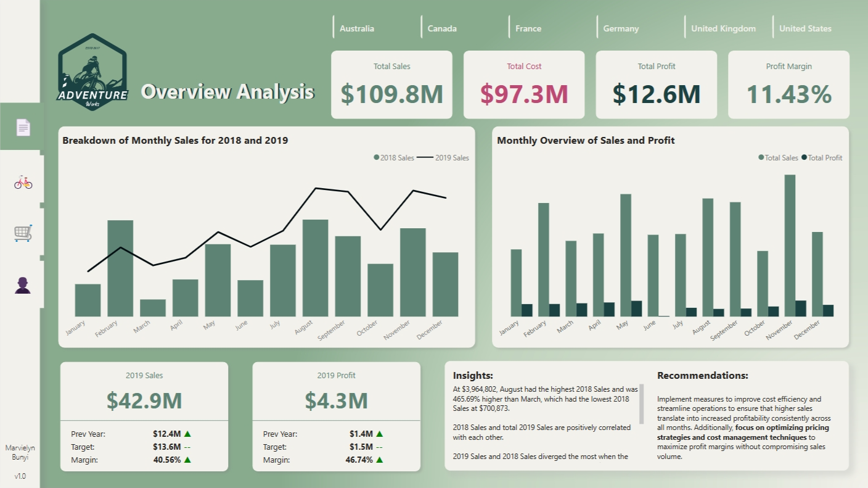Select August bar in 2018 monthly sales chart
Image resolution: width=868 pixels, height=488 pixels.
pos(315,268)
